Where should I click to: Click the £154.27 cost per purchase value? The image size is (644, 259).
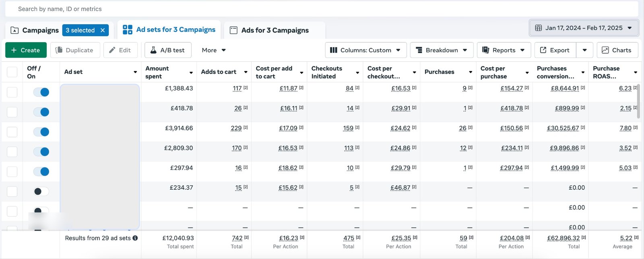pos(512,88)
